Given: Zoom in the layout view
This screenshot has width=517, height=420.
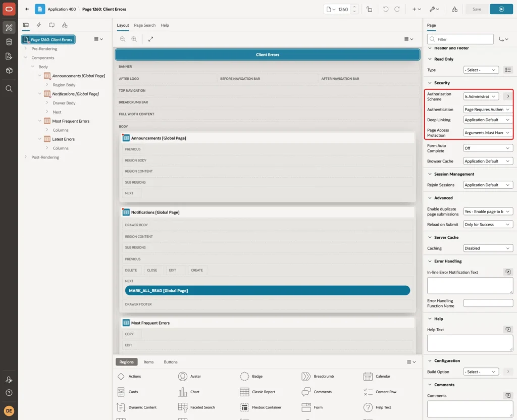Looking at the screenshot, I should (x=134, y=39).
